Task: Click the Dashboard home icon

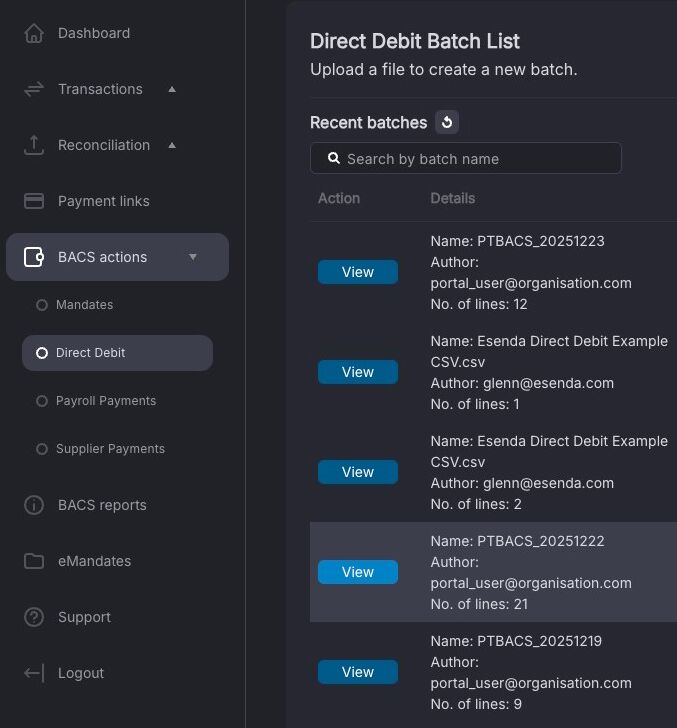Action: (34, 33)
